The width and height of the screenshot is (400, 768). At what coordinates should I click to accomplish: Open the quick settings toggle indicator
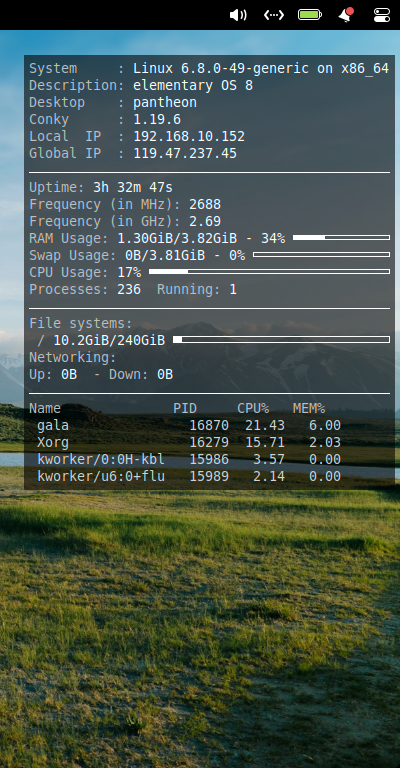click(x=381, y=15)
